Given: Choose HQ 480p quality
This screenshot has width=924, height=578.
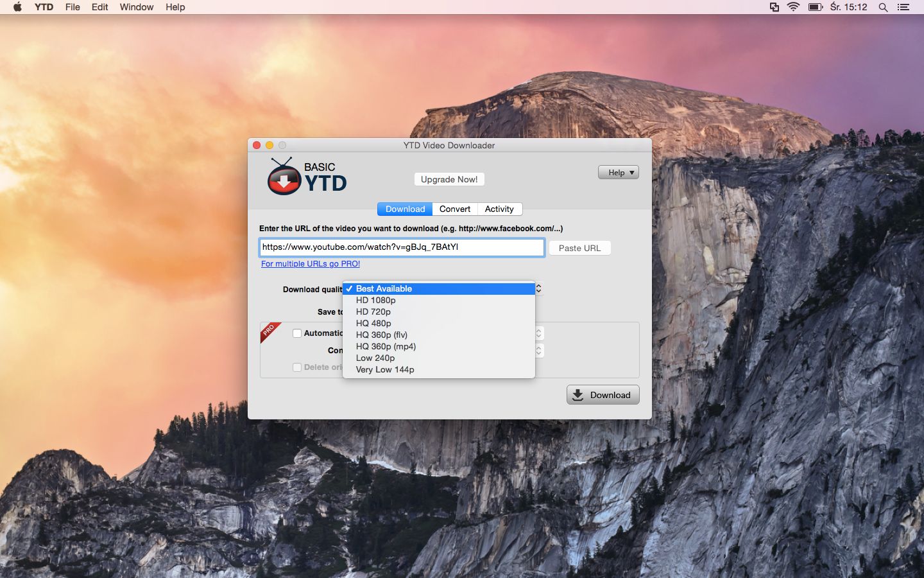Looking at the screenshot, I should pyautogui.click(x=439, y=323).
